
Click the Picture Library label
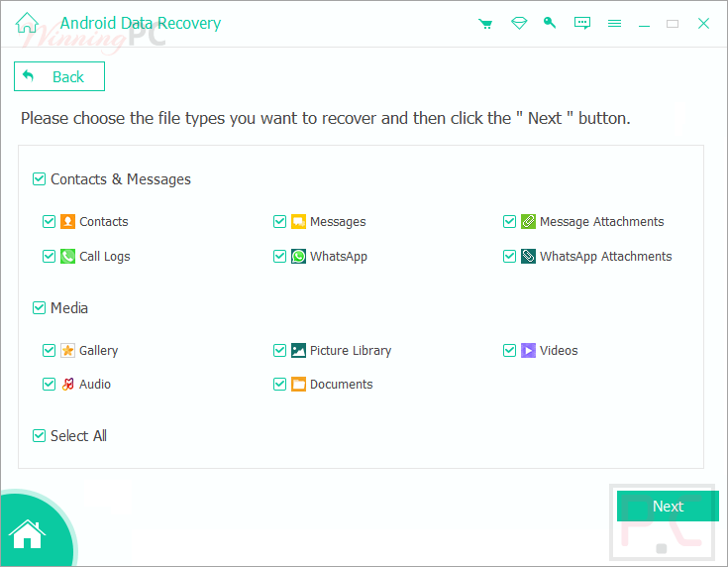pyautogui.click(x=351, y=351)
